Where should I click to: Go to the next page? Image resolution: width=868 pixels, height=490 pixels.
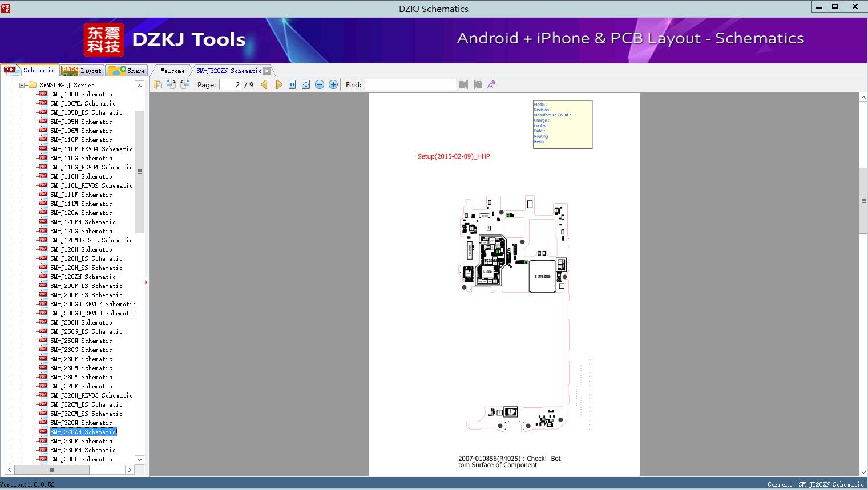pyautogui.click(x=278, y=84)
